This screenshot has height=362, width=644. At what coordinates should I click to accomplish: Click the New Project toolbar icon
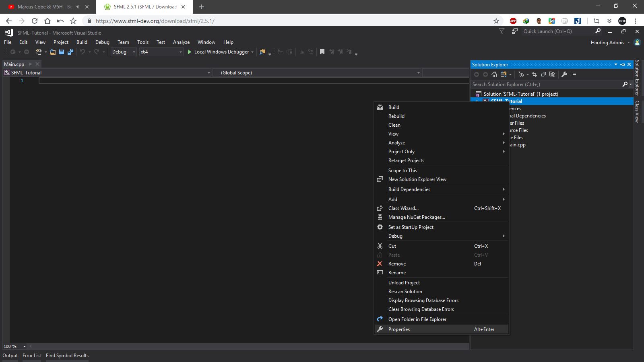pos(39,52)
